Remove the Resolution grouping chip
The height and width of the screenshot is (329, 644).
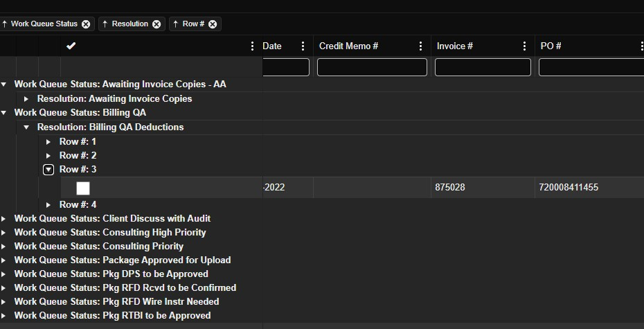click(156, 24)
